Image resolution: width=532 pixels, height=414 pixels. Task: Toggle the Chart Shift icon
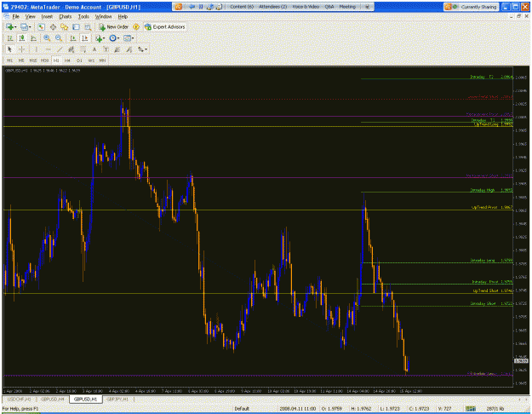click(85, 38)
